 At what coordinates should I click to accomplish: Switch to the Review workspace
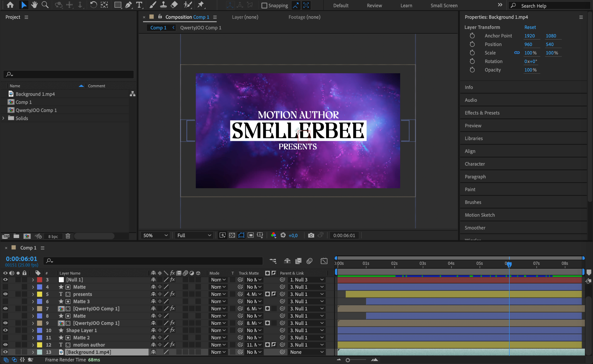tap(374, 6)
